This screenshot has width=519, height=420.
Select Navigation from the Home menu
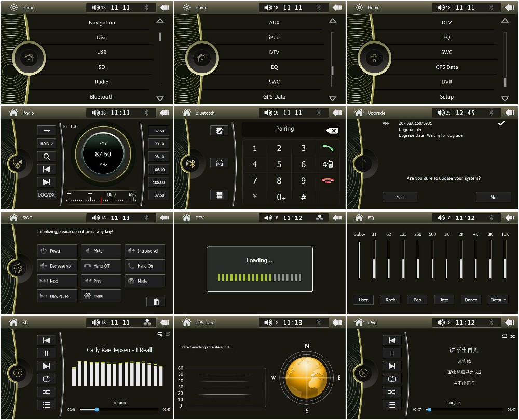point(102,23)
